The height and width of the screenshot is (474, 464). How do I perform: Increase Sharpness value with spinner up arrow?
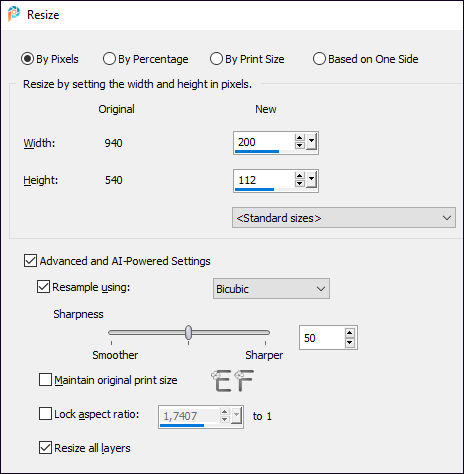(349, 333)
